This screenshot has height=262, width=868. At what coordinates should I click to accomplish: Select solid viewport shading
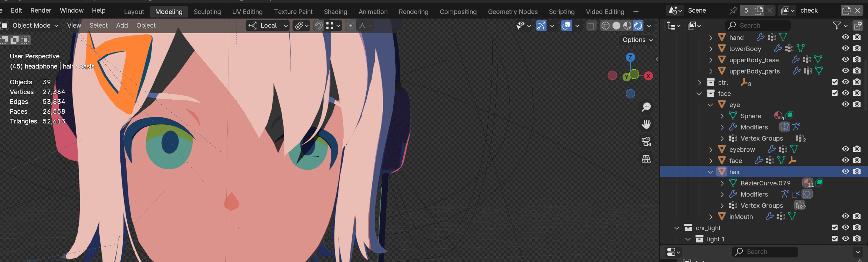point(616,26)
